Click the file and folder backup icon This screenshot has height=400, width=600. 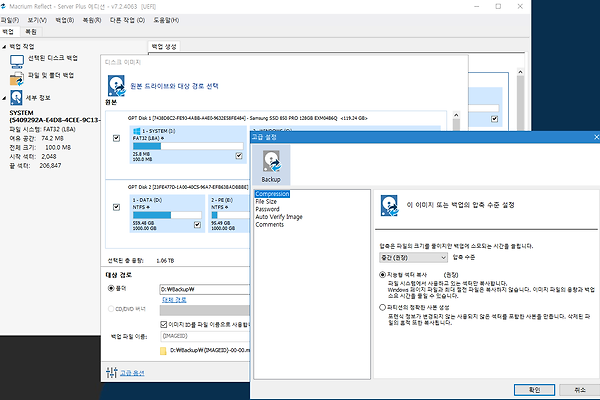(17, 74)
